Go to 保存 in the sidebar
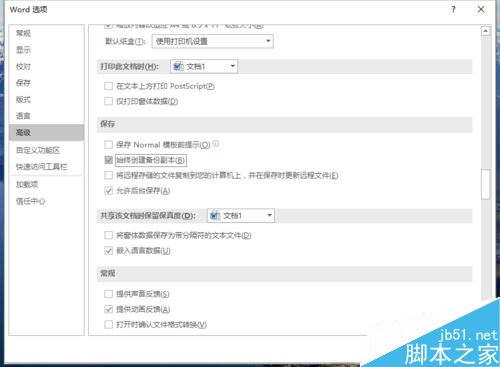The width and height of the screenshot is (500, 367). click(46, 83)
